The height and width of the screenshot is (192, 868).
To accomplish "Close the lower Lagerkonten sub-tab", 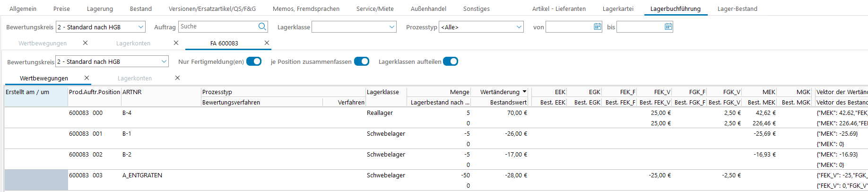I will coord(177,78).
